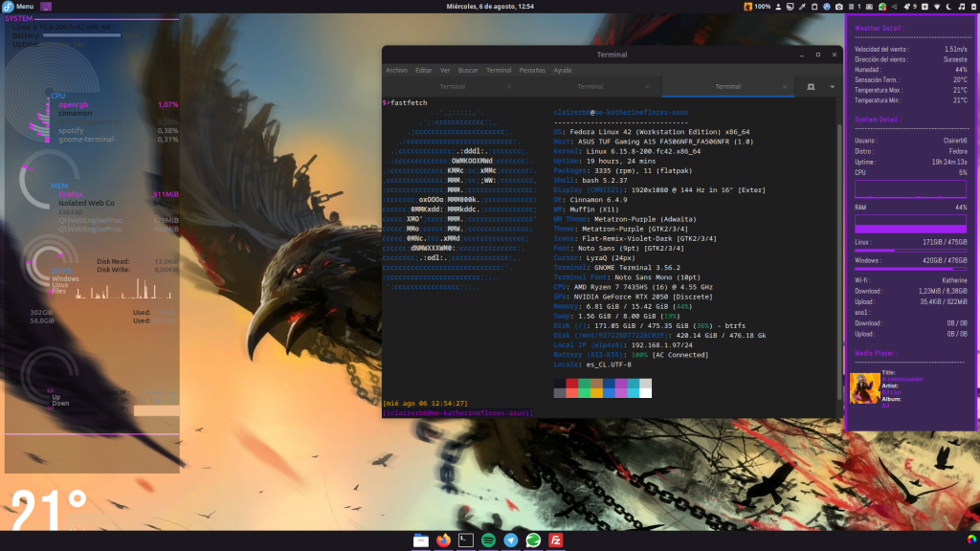Screen dimensions: 980x551
Task: Click the green chat tray icon
Action: tap(882, 7)
